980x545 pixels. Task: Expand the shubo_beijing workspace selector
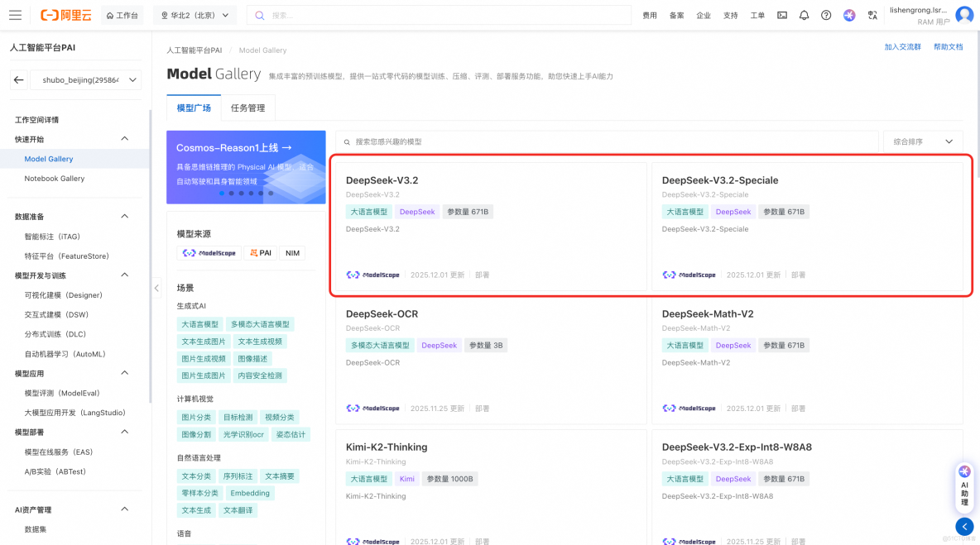(86, 79)
